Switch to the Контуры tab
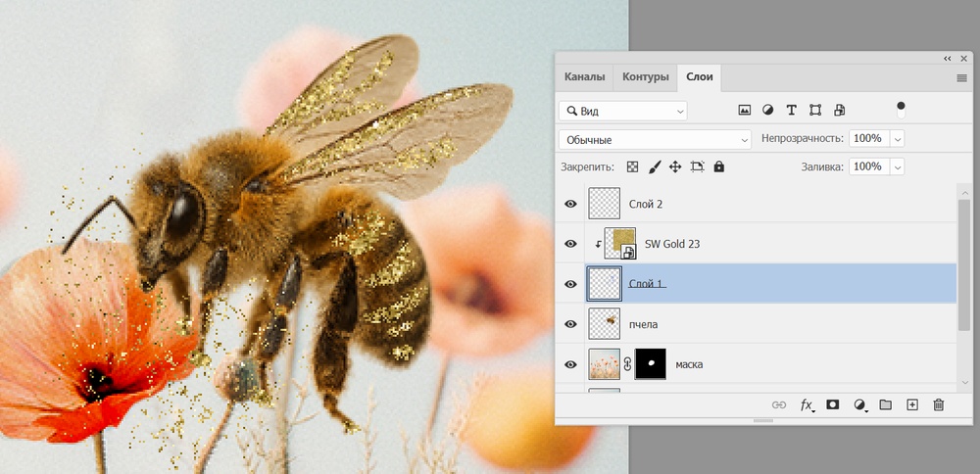The height and width of the screenshot is (474, 980). click(646, 76)
